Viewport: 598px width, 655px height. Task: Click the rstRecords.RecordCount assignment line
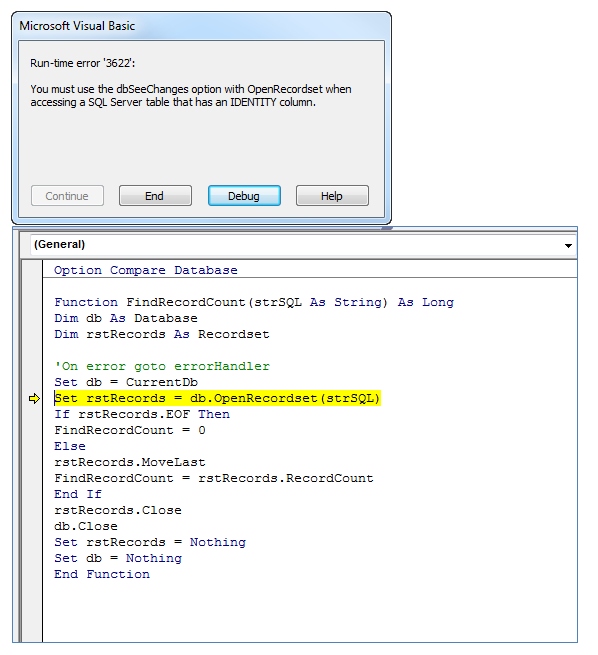tap(214, 478)
